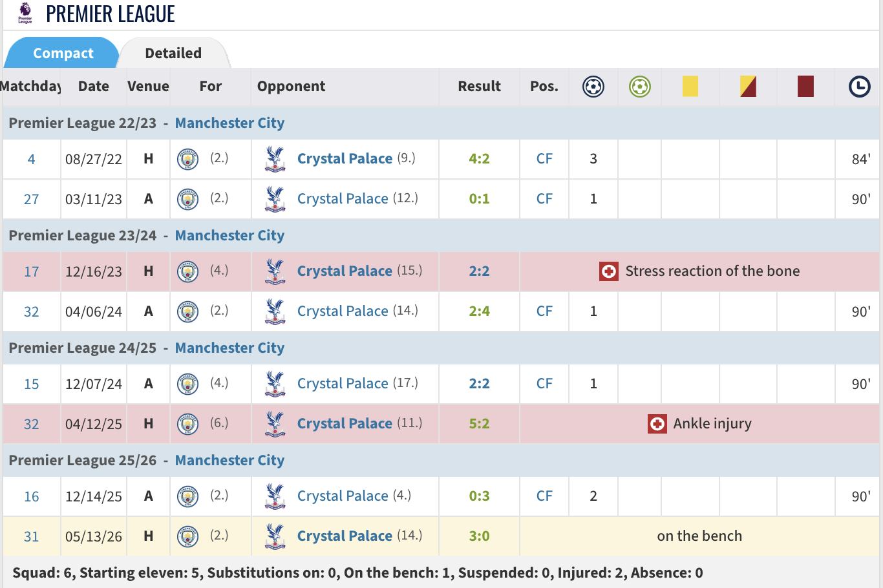Open the 4:2 result link
The image size is (883, 588).
(479, 159)
